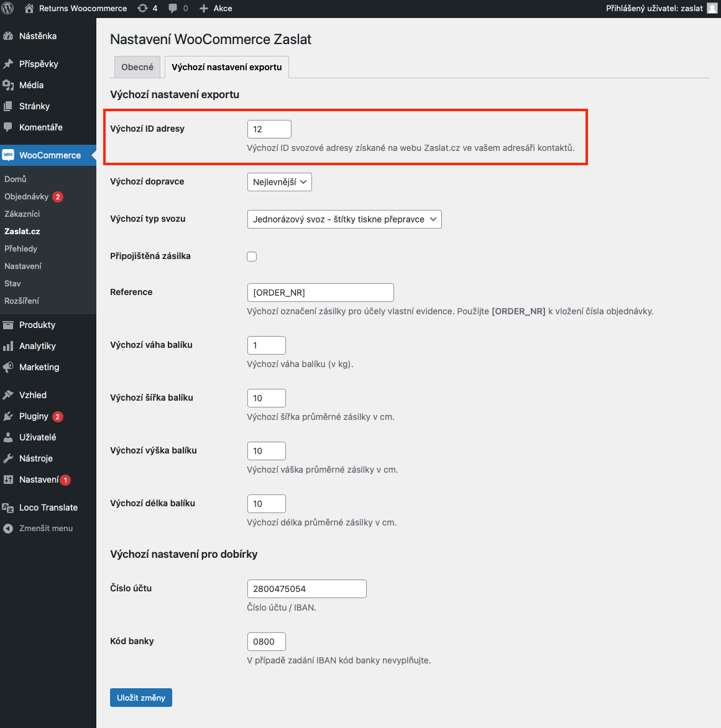Open the Returns Woocommerce site link
This screenshot has height=728, width=721.
click(x=83, y=8)
